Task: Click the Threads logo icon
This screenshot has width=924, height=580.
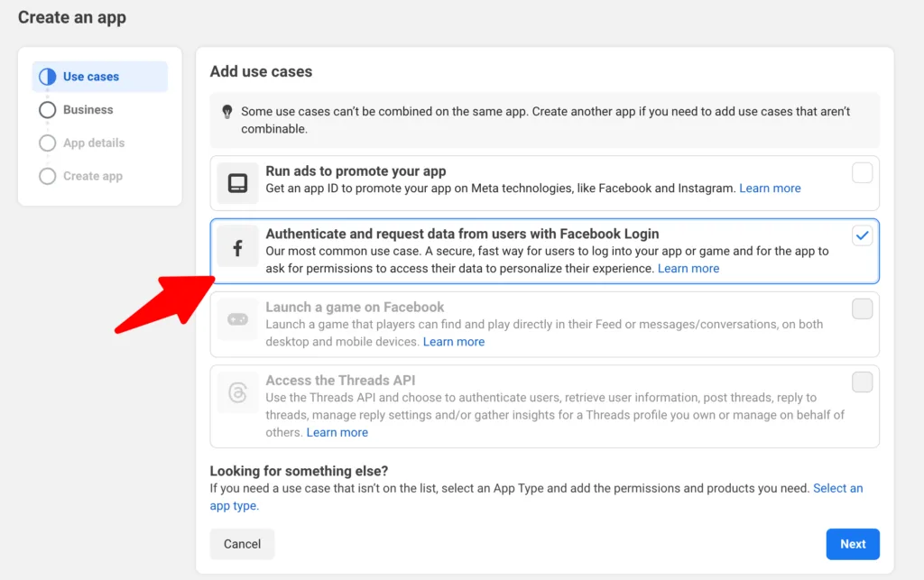Action: pos(237,392)
